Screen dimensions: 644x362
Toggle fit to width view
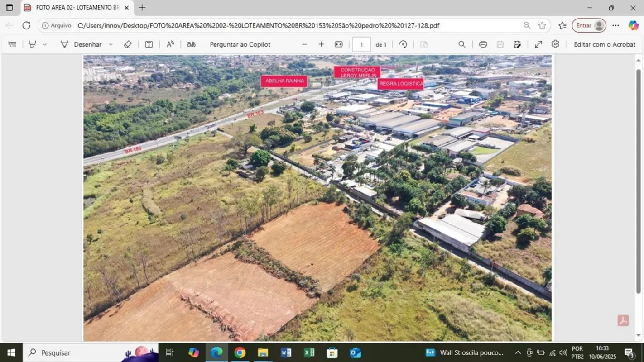[x=339, y=44]
